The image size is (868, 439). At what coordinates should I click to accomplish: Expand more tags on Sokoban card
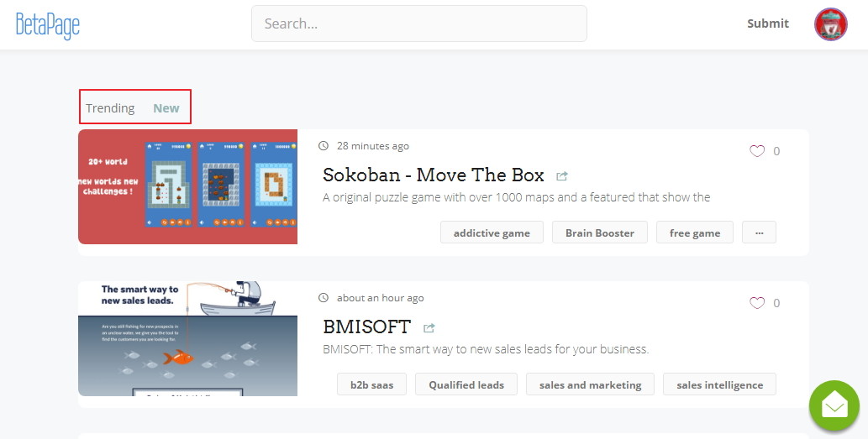click(x=759, y=233)
